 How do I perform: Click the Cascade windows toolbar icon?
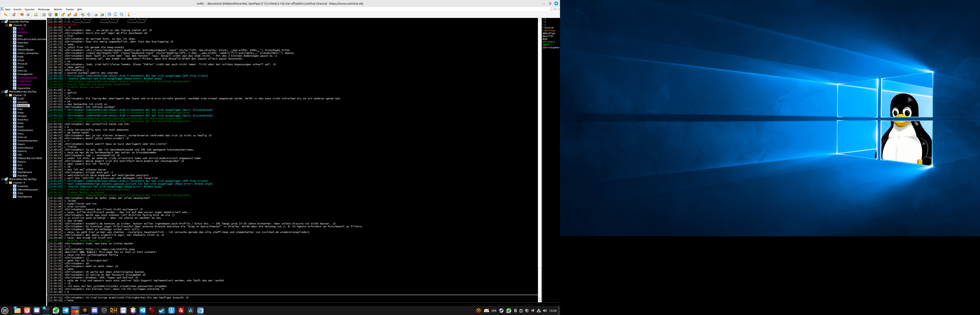point(122,14)
